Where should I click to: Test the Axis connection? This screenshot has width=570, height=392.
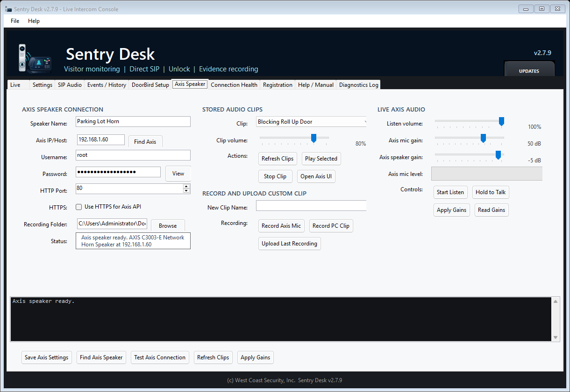160,357
